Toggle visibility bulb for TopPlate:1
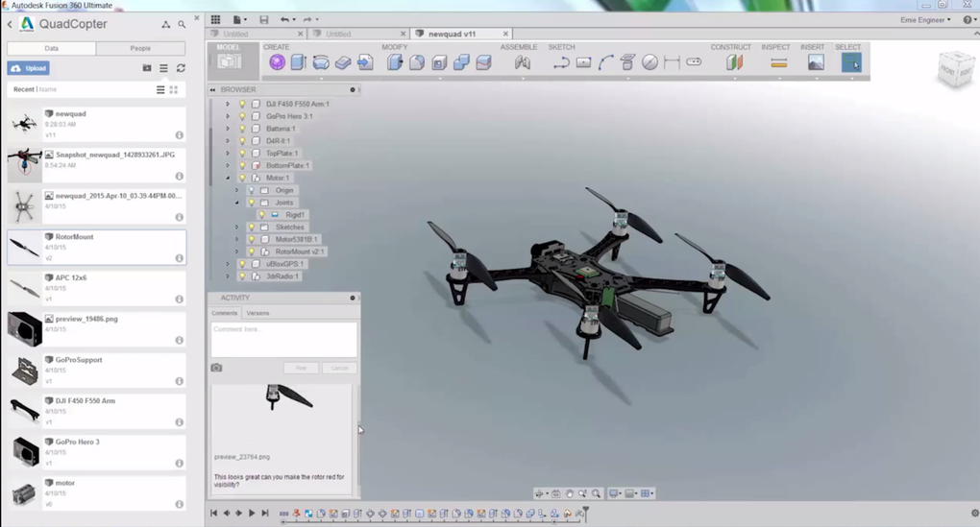Screen dimensions: 980x527 point(242,154)
